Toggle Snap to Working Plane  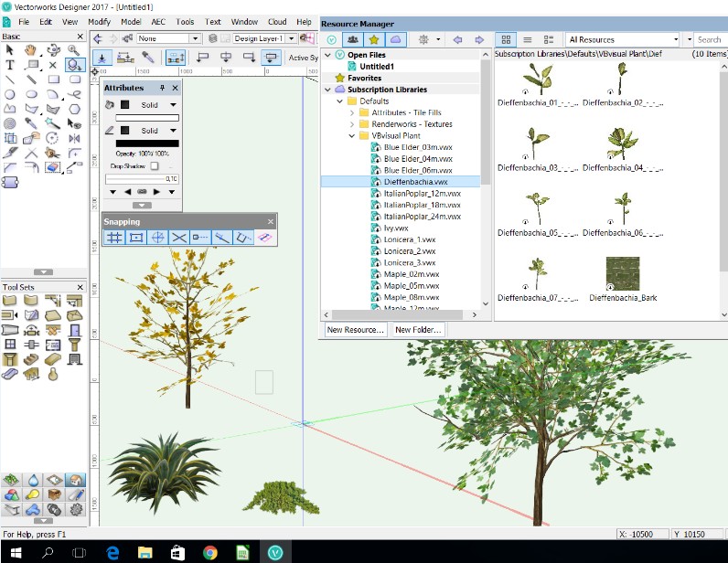point(264,238)
